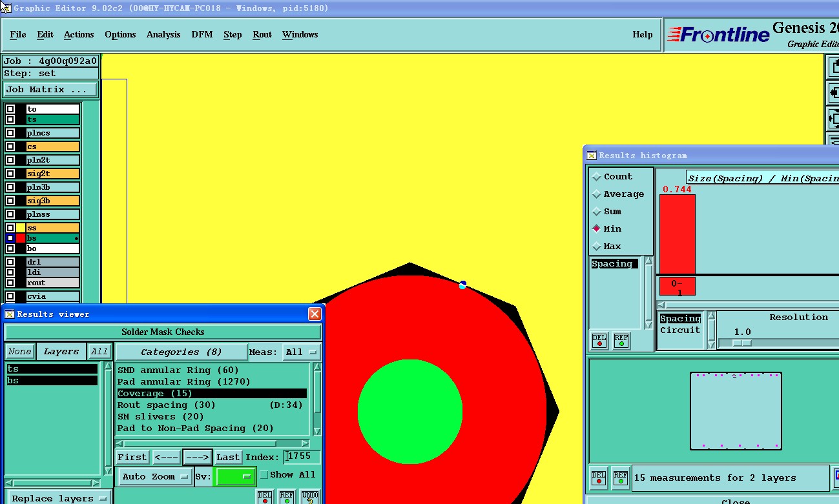The height and width of the screenshot is (504, 839).
Task: Select 'Pad to Non-Pad Spacing (20)' row
Action: (212, 428)
